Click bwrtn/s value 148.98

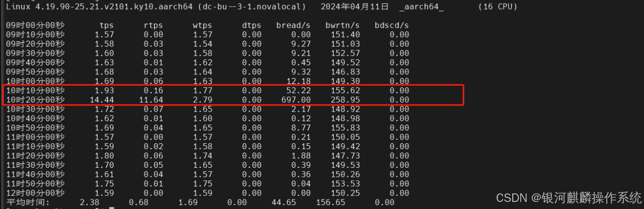point(346,119)
